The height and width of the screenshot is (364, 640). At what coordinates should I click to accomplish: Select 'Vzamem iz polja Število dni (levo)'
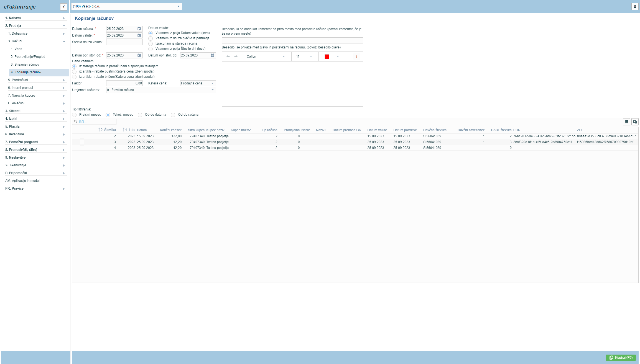point(151,49)
